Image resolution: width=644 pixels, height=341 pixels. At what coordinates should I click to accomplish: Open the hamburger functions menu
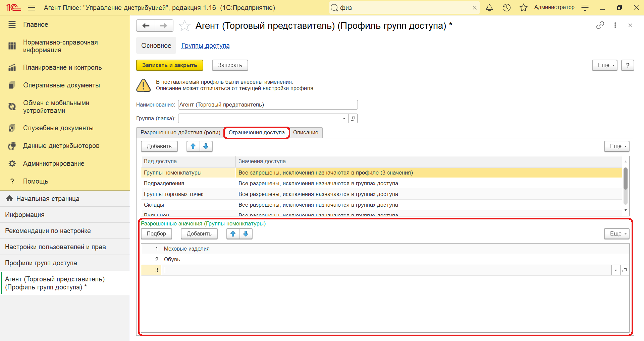tap(32, 8)
